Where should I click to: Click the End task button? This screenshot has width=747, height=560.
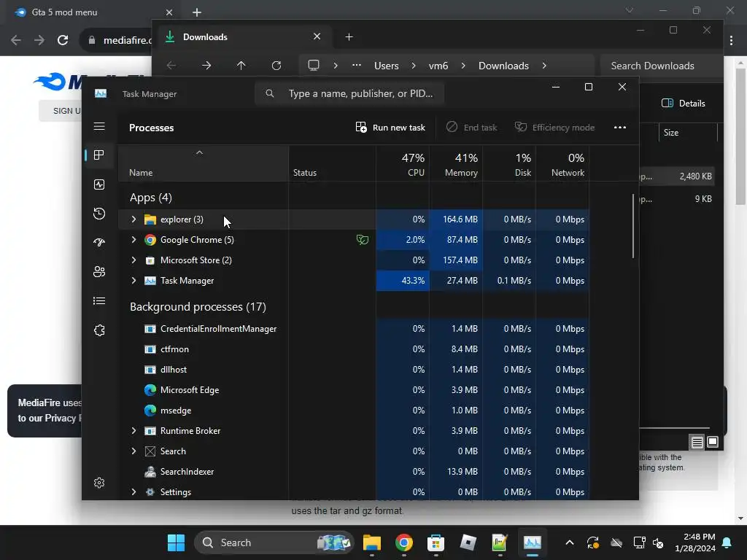(x=471, y=127)
